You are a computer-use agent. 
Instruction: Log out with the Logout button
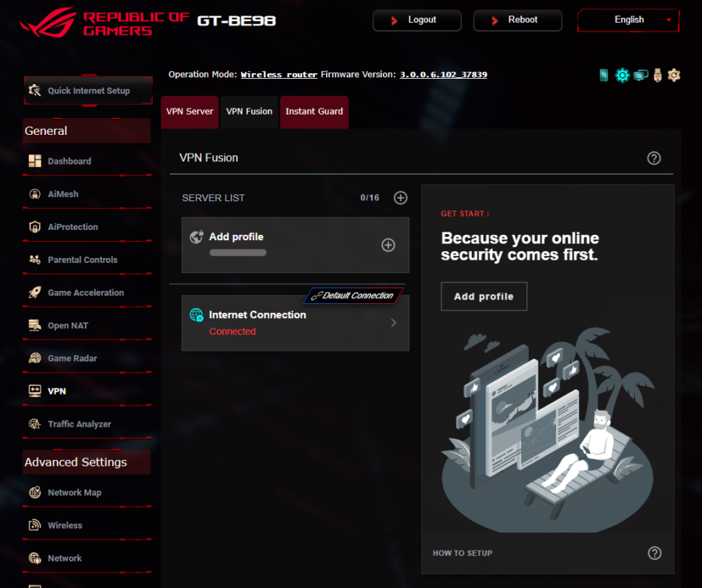pyautogui.click(x=417, y=20)
